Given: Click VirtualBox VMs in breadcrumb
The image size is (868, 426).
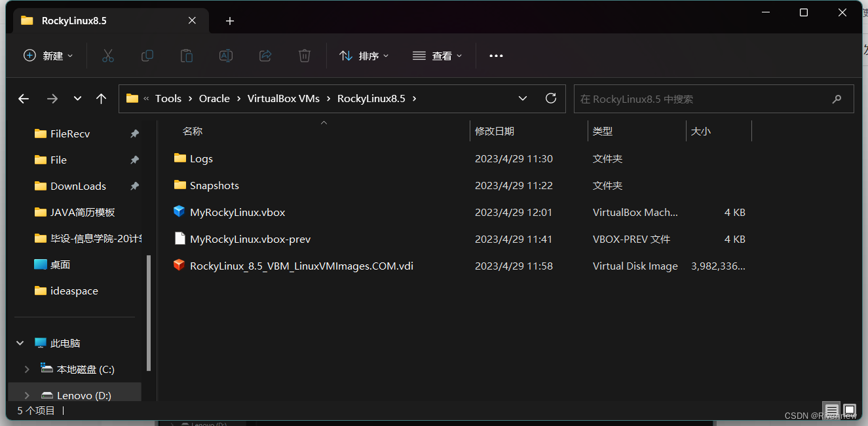Looking at the screenshot, I should pyautogui.click(x=284, y=99).
